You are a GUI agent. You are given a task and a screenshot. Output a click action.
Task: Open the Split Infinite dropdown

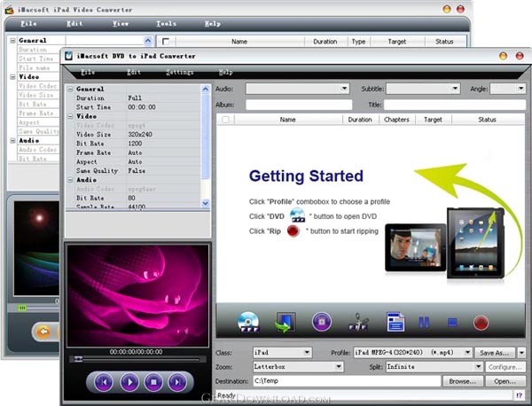pos(434,367)
